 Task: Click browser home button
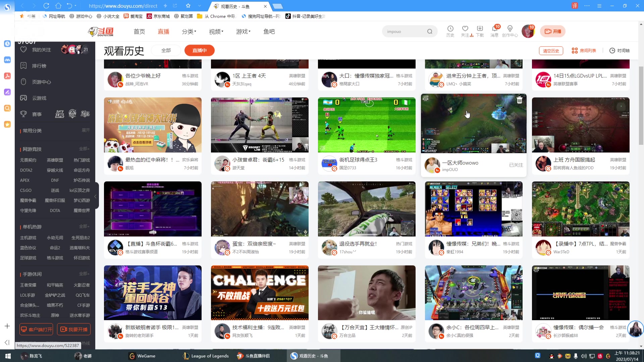click(58, 6)
